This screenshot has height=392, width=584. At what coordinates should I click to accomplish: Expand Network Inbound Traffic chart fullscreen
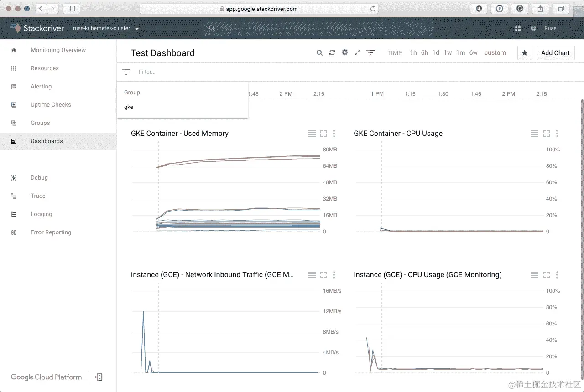coord(323,275)
